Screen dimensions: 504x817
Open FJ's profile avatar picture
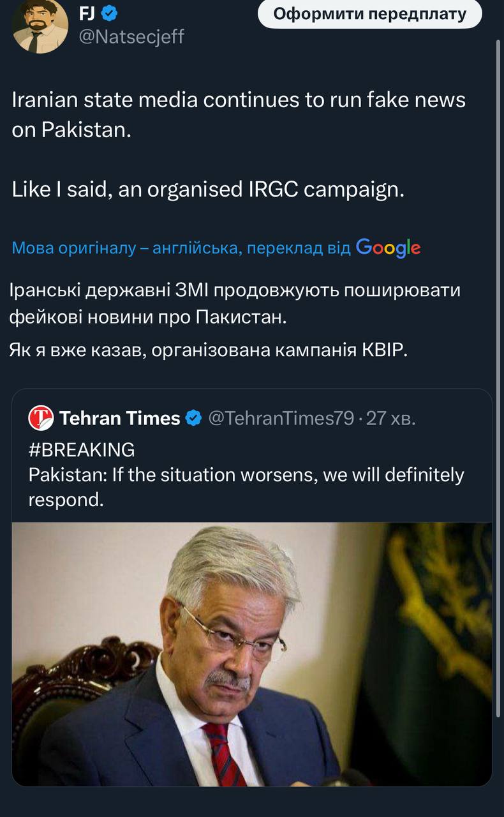tap(40, 26)
